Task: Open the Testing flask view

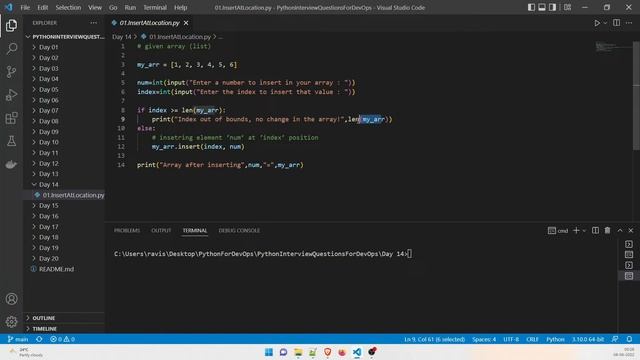Action: (x=11, y=141)
